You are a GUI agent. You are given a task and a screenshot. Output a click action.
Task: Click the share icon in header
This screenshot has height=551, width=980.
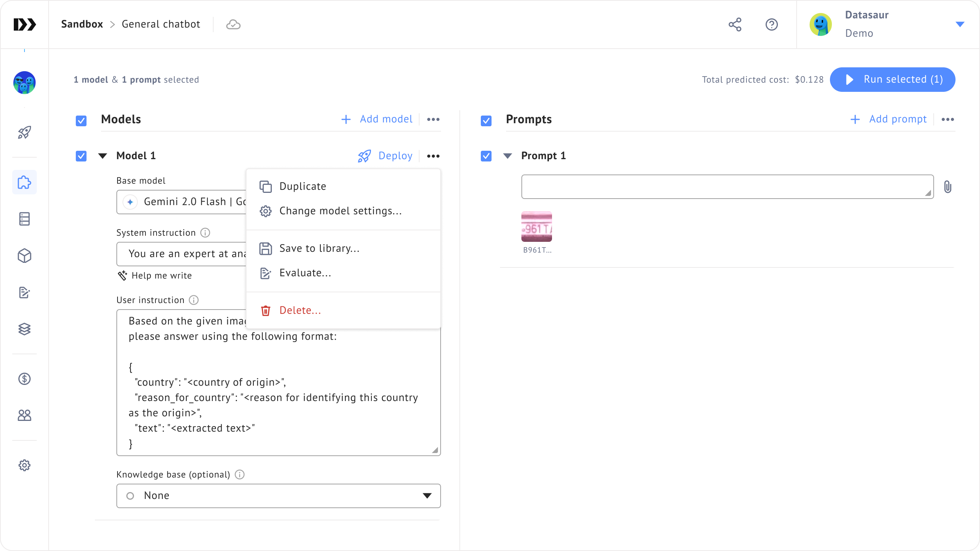735,24
